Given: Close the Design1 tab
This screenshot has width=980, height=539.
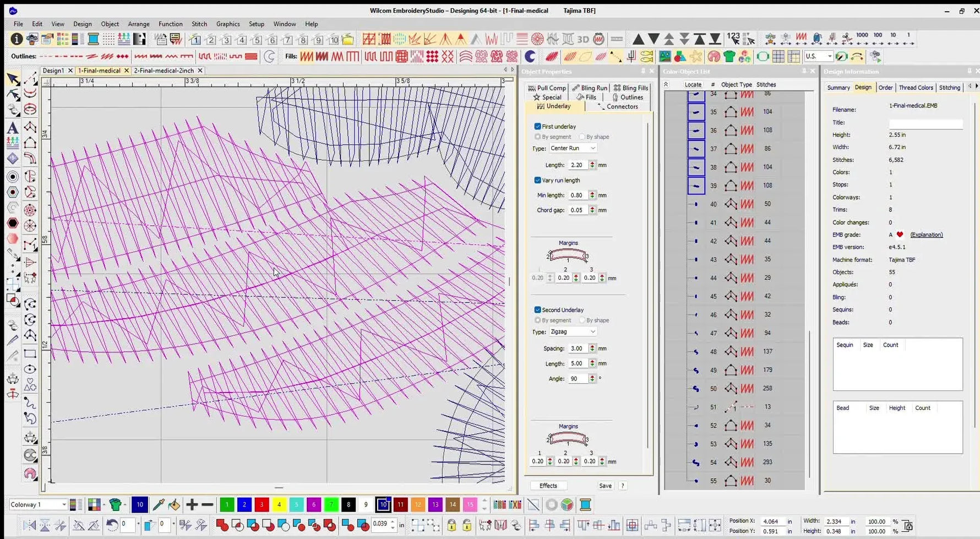Looking at the screenshot, I should 70,70.
